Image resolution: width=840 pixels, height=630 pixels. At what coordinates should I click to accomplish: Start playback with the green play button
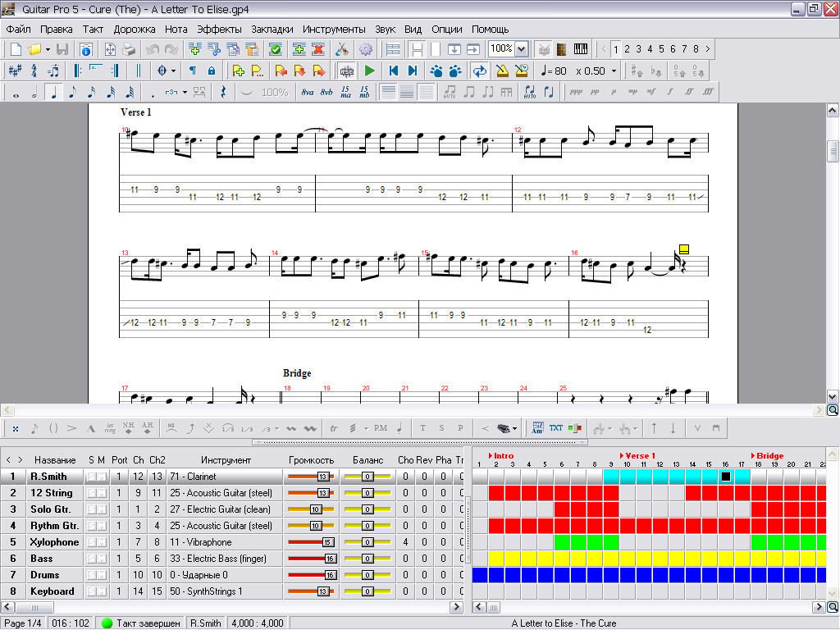click(369, 71)
